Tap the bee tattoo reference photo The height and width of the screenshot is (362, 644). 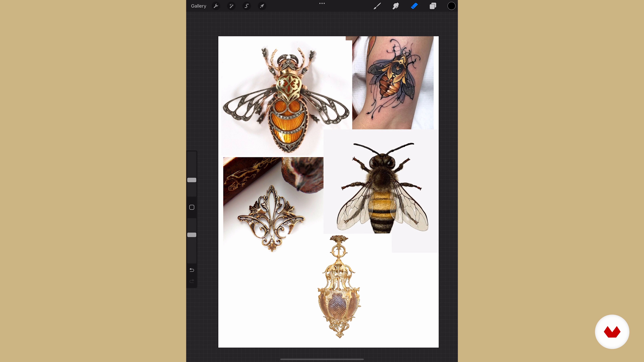click(x=393, y=83)
